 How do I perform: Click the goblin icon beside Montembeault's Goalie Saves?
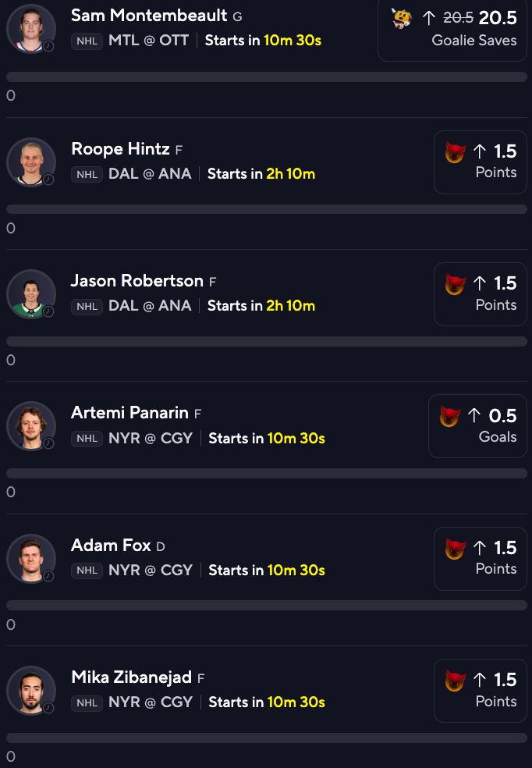pyautogui.click(x=402, y=18)
